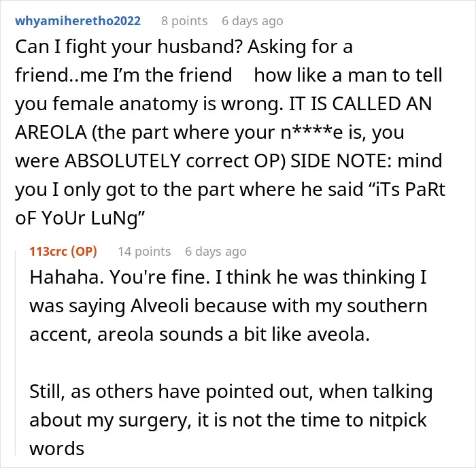Open the 113crc user profile
Screen dimensions: 476x468
click(x=48, y=252)
